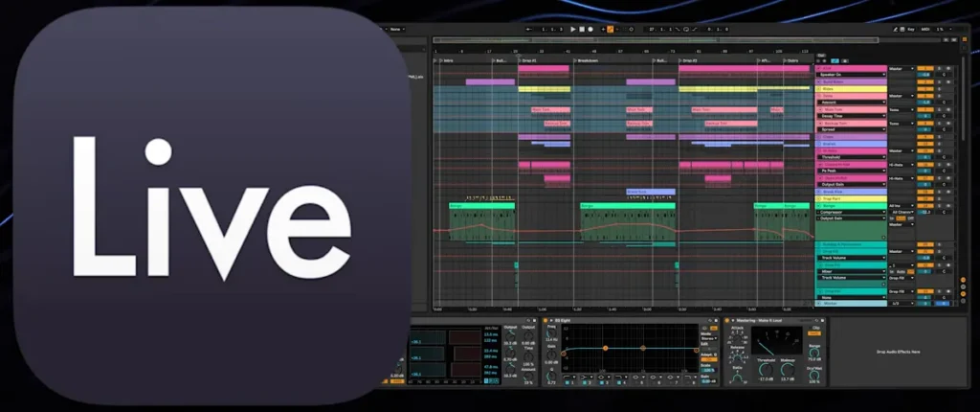This screenshot has height=412, width=980.
Task: Open the Compressor device chooser dropdown
Action: click(x=851, y=213)
